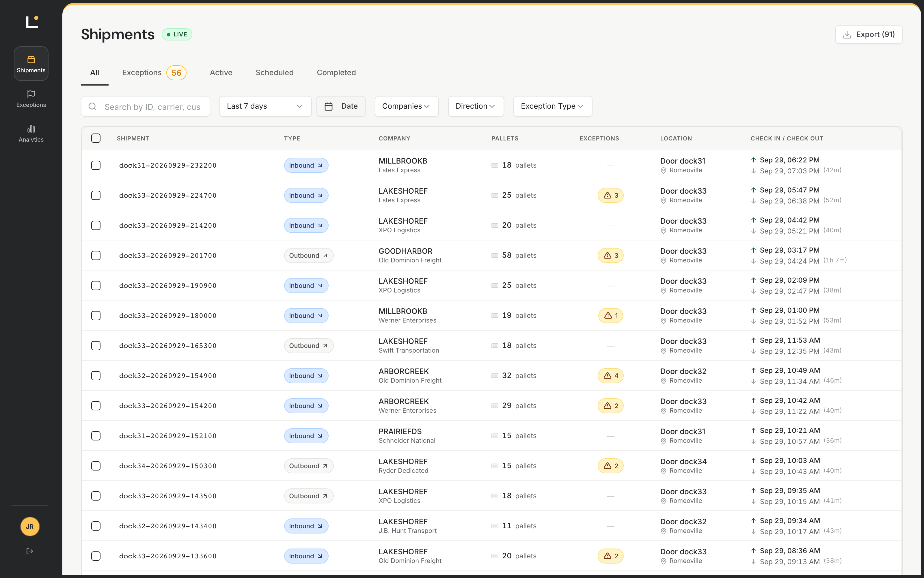Sort by the SHIPMENT column header
924x578 pixels.
[x=133, y=138]
